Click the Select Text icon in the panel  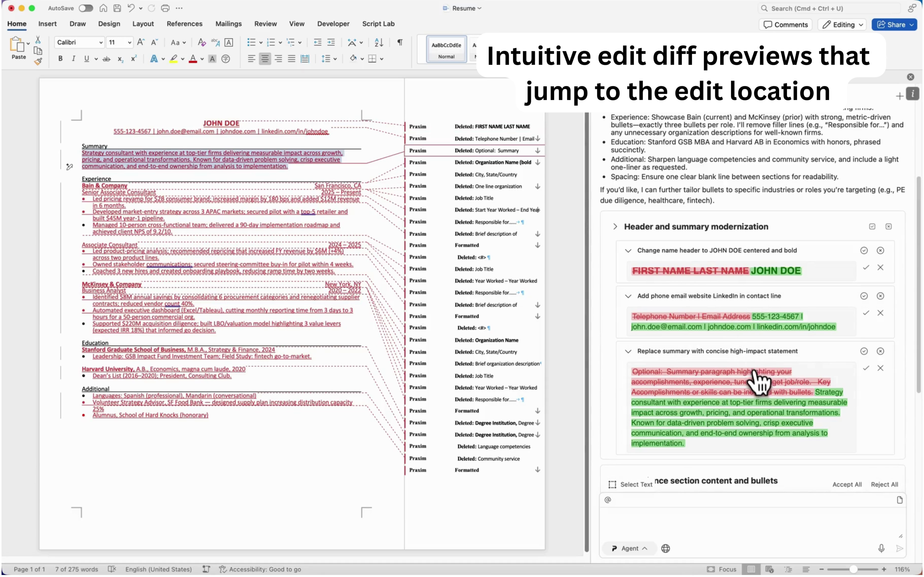pyautogui.click(x=612, y=484)
